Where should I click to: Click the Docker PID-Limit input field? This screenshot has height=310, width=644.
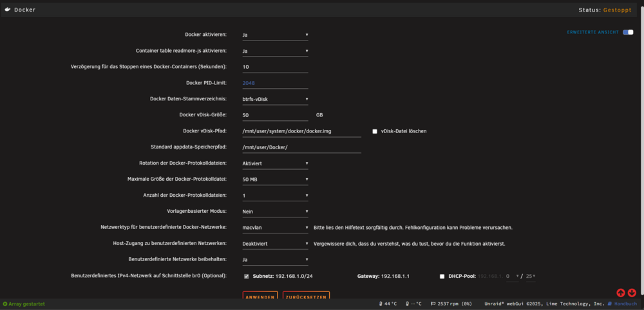275,83
